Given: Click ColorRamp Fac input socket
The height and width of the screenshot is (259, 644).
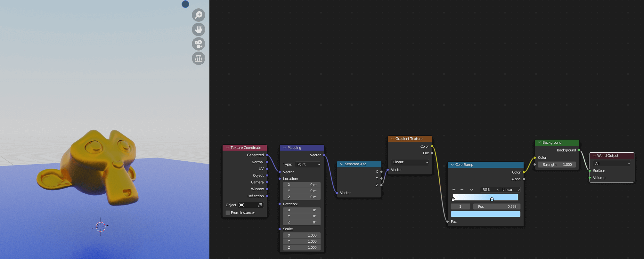Looking at the screenshot, I should coord(447,222).
